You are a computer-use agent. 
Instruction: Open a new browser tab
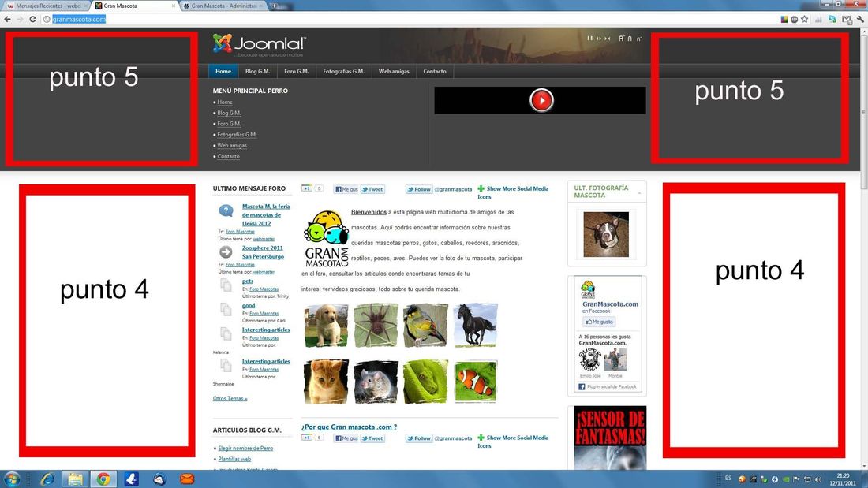click(274, 6)
